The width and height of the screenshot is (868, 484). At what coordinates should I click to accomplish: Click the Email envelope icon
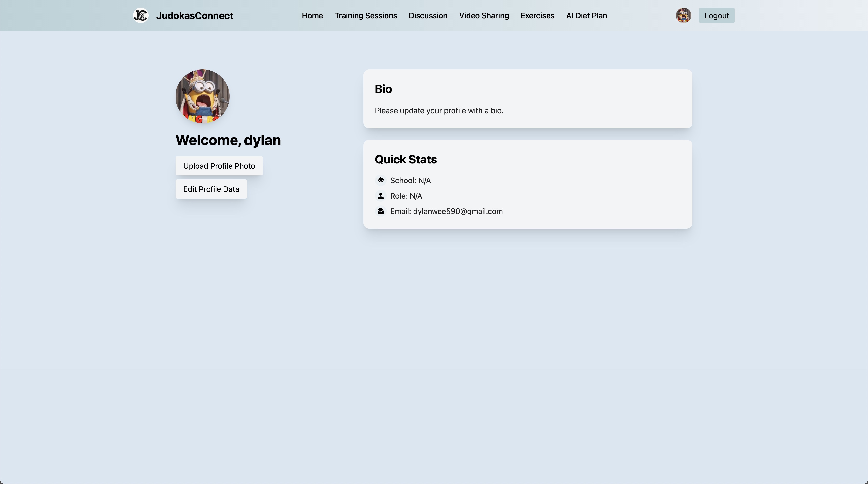[x=380, y=211]
